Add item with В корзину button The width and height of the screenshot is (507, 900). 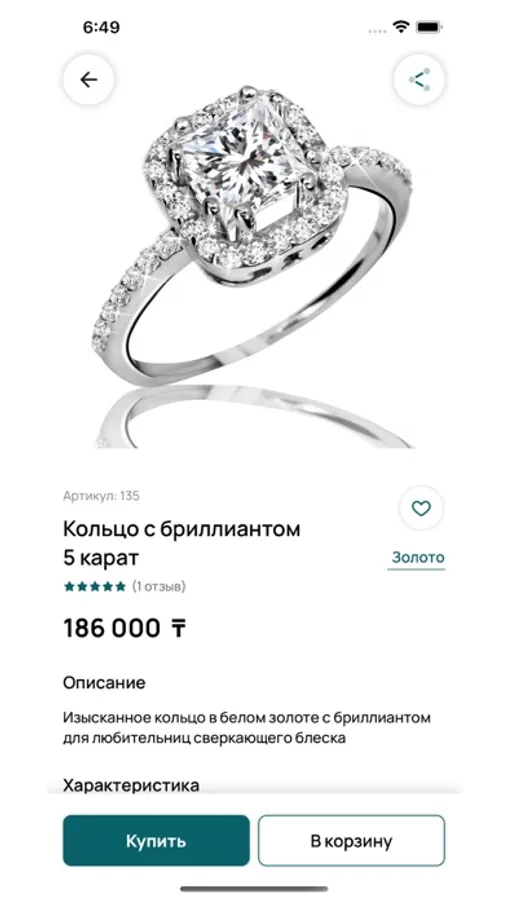[x=351, y=841]
